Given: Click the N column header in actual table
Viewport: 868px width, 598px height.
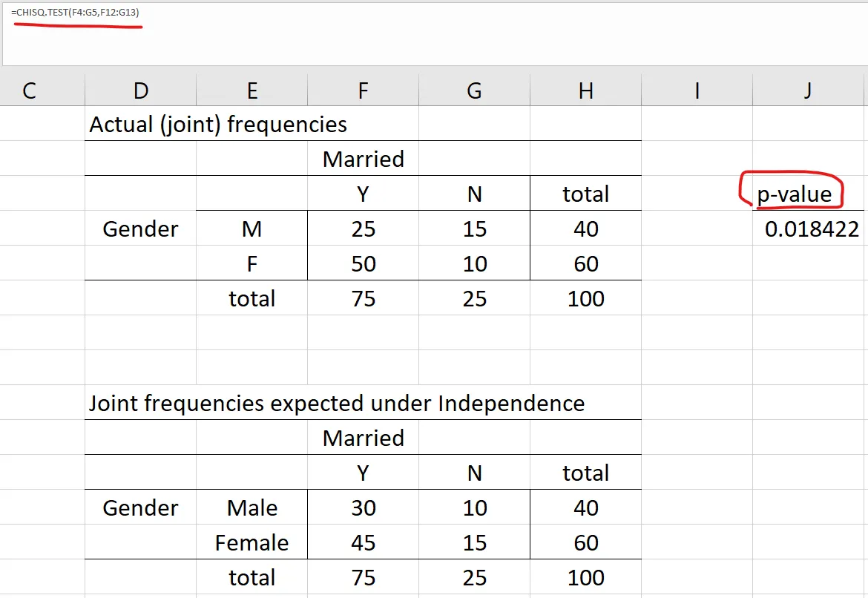Looking at the screenshot, I should [474, 194].
